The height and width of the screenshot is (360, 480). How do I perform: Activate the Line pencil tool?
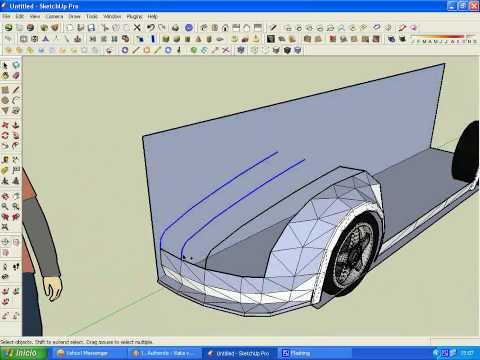[16, 90]
